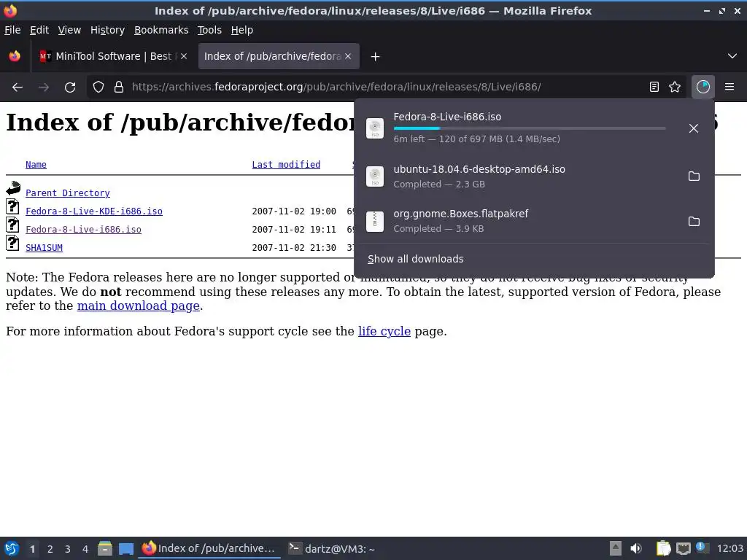The width and height of the screenshot is (747, 560).
Task: Focus the Firefox Index of /pub/archive taskbar button
Action: [x=209, y=548]
